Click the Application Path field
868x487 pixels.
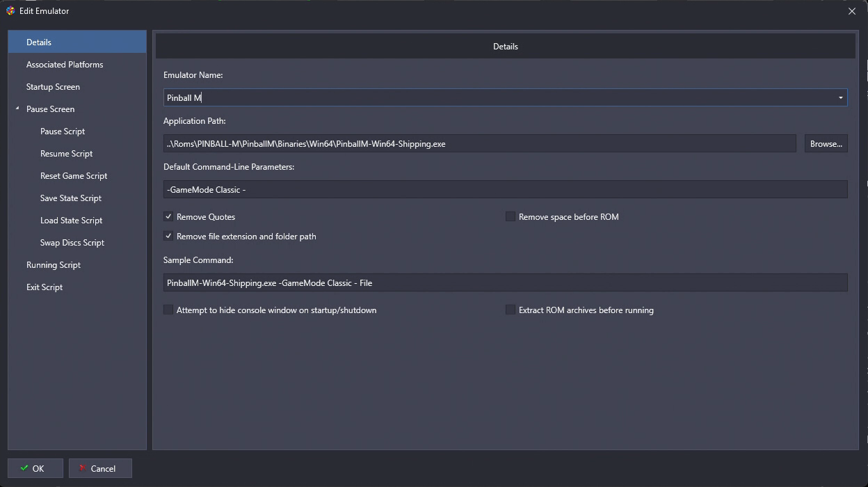click(480, 144)
